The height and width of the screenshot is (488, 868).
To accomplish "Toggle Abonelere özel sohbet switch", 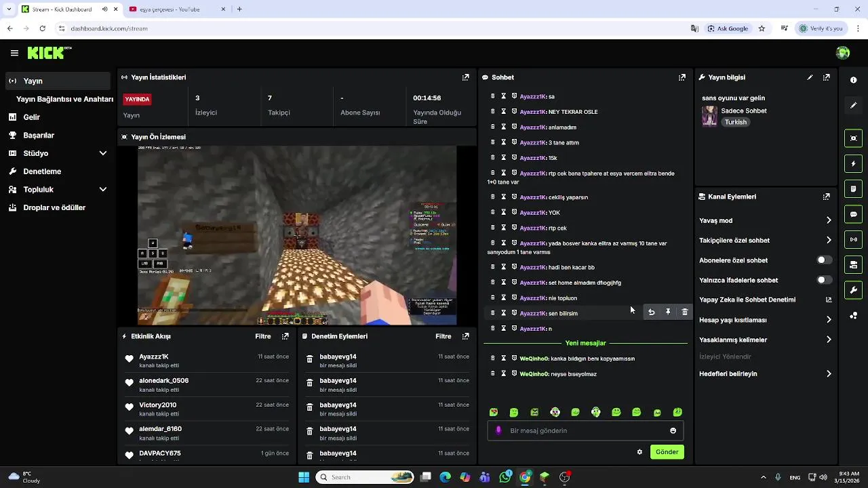I will point(824,260).
